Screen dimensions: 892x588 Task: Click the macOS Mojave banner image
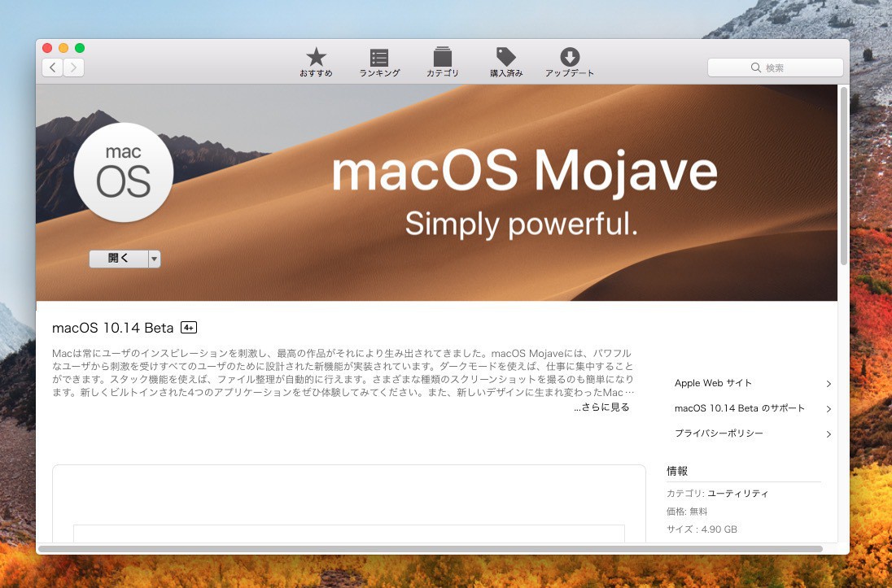click(436, 193)
